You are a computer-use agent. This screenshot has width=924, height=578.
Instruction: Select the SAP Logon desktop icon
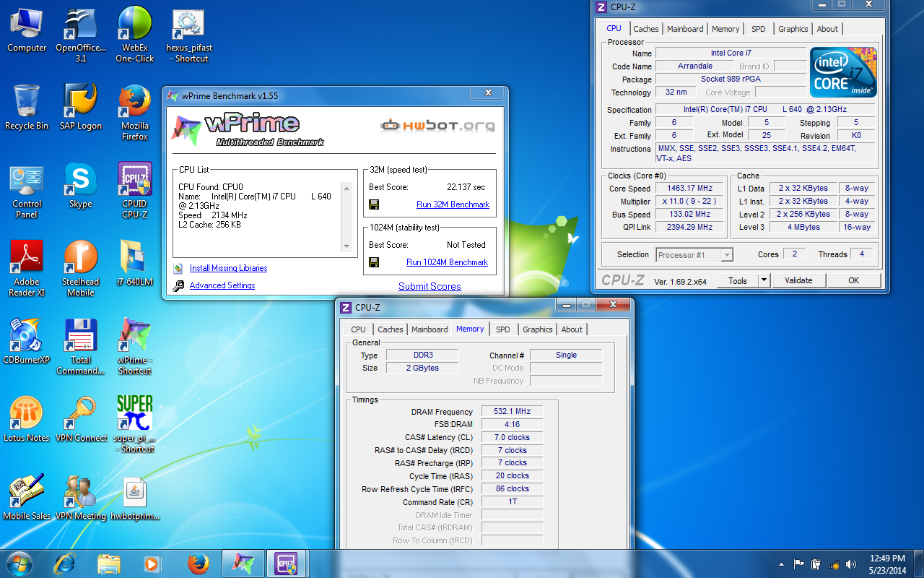click(81, 107)
